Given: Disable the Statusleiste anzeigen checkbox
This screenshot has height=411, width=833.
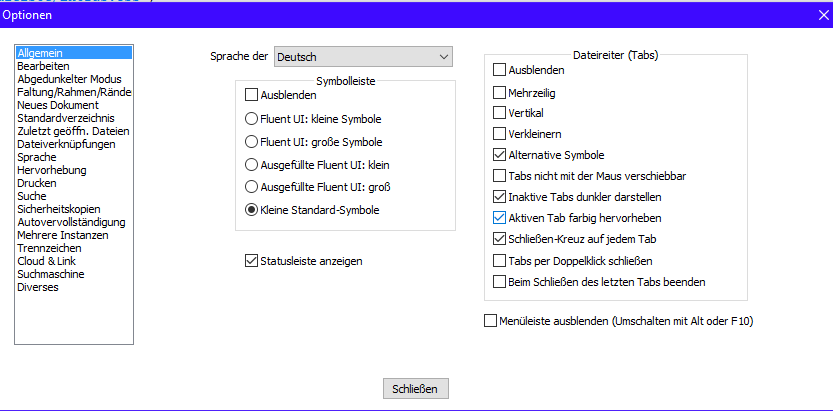Looking at the screenshot, I should point(252,261).
